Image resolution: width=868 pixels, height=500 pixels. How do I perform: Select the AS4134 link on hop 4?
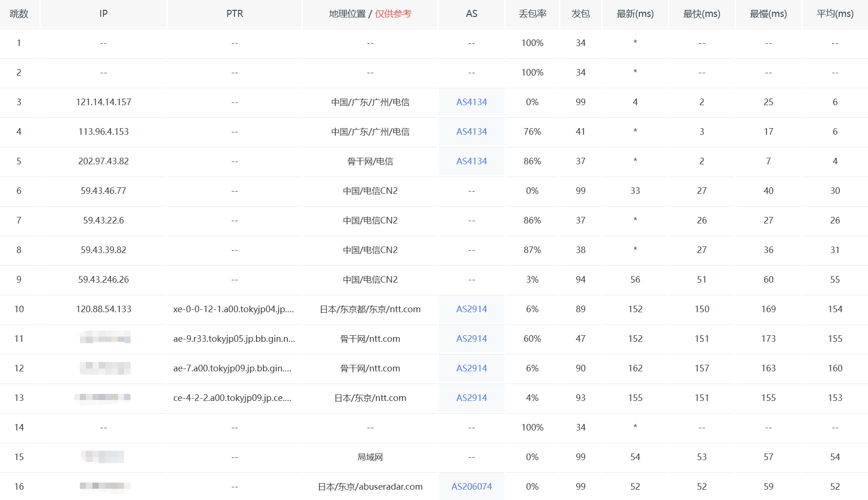(x=471, y=131)
